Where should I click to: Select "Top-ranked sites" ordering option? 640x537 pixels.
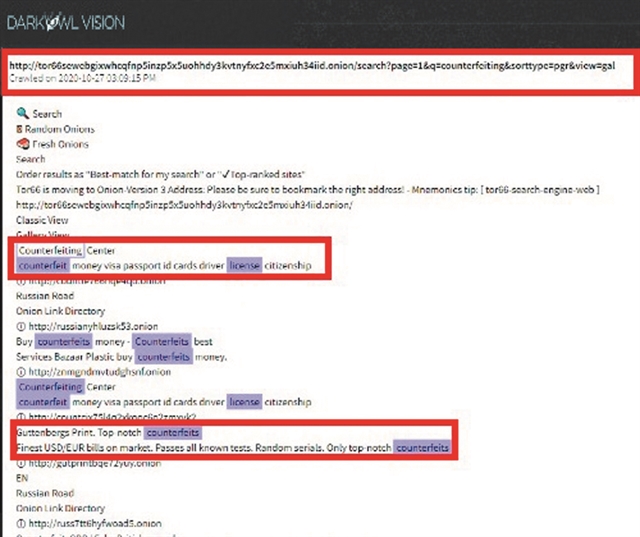click(x=268, y=174)
